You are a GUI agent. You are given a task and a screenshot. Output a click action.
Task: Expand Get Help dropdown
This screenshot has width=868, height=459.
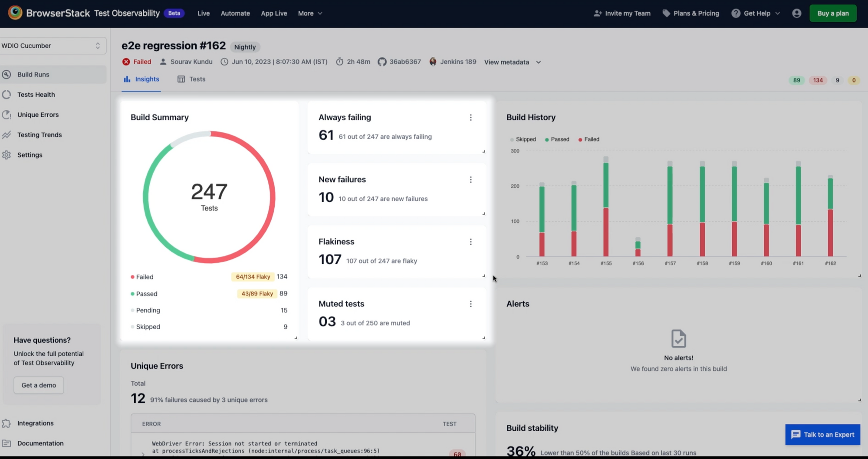pos(756,13)
